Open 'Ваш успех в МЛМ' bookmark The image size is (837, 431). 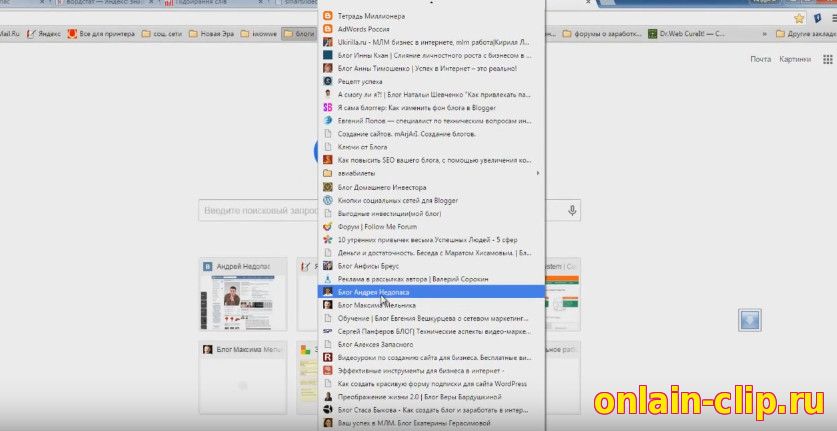tap(431, 423)
